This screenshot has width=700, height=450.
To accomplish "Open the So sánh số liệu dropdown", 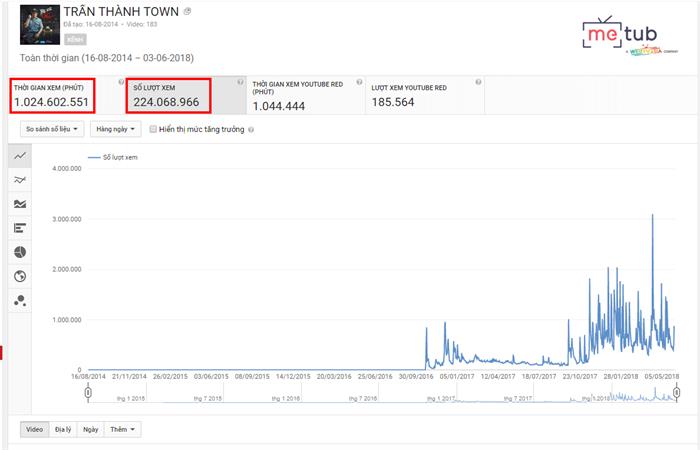I will pos(51,129).
